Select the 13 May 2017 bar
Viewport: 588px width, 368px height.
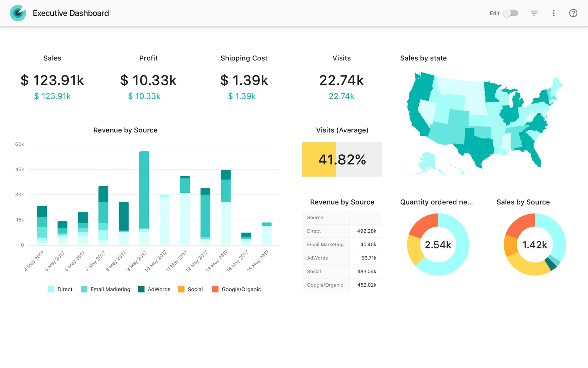[x=226, y=207]
